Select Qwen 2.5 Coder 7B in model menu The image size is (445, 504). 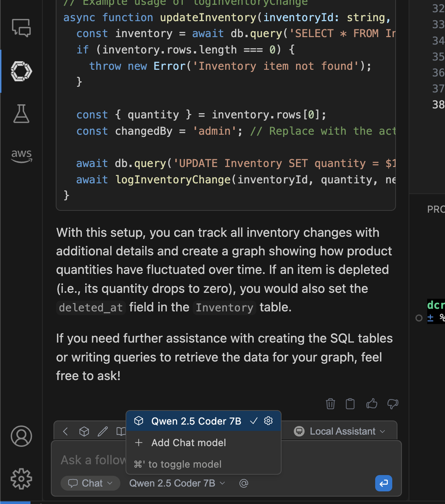pyautogui.click(x=196, y=421)
